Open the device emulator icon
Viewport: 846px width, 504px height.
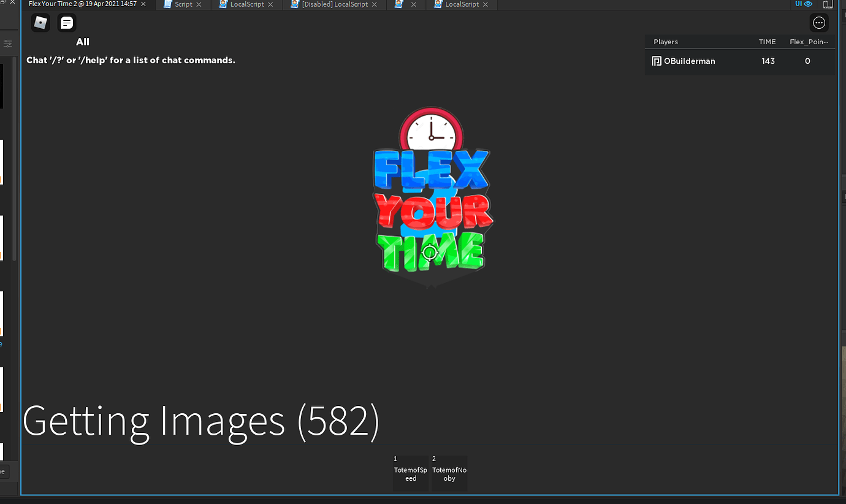pyautogui.click(x=828, y=4)
